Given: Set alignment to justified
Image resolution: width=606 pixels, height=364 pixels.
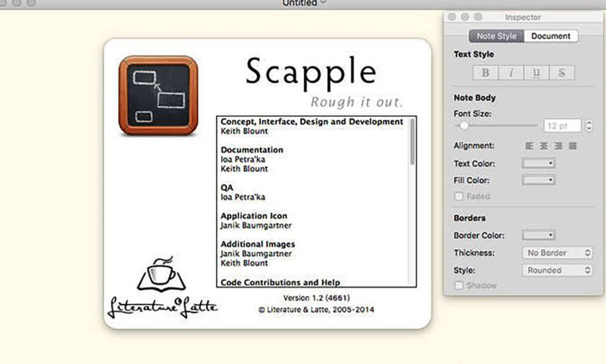Looking at the screenshot, I should tap(573, 146).
